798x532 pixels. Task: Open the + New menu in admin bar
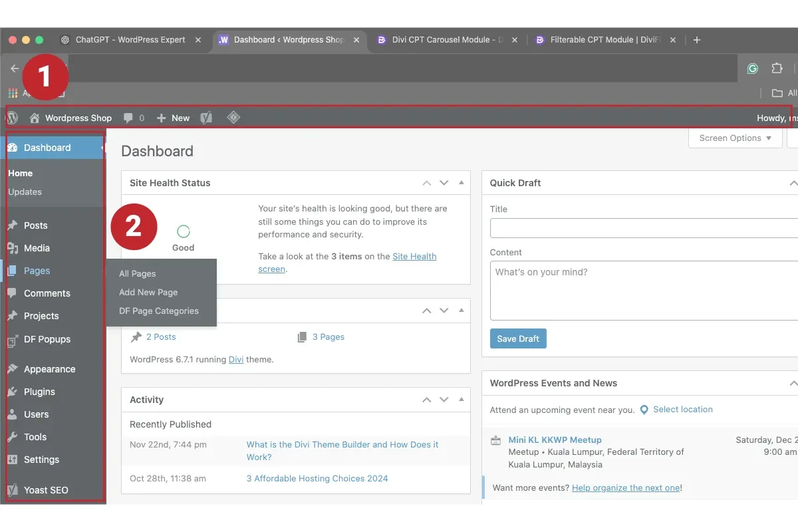tap(173, 118)
